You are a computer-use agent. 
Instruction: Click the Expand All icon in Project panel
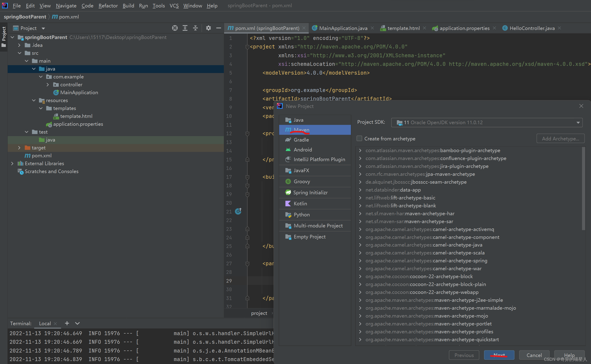[x=185, y=28]
